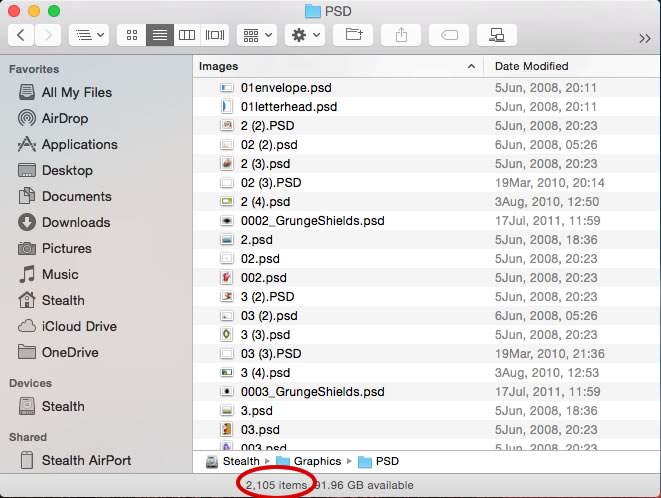The height and width of the screenshot is (498, 661).
Task: Click thumbnail icon of 2 (3).psd
Action: click(x=227, y=164)
